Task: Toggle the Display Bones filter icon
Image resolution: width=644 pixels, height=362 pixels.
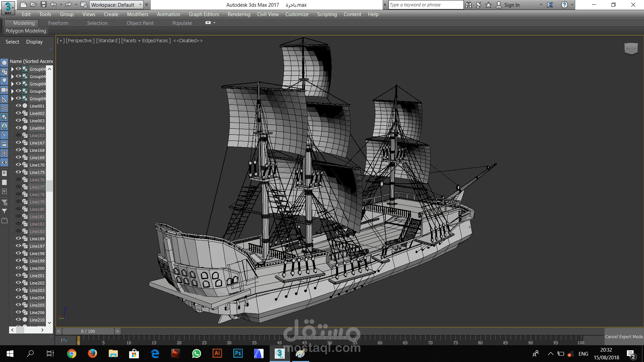Action: tap(4, 135)
